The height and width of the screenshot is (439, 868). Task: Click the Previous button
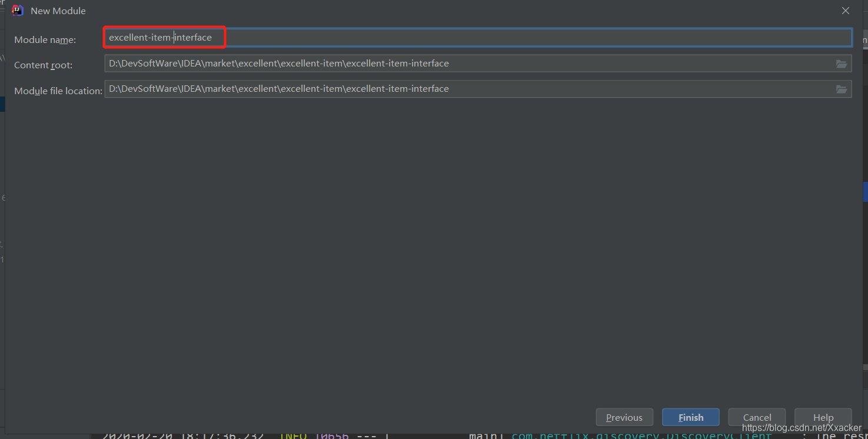coord(624,417)
